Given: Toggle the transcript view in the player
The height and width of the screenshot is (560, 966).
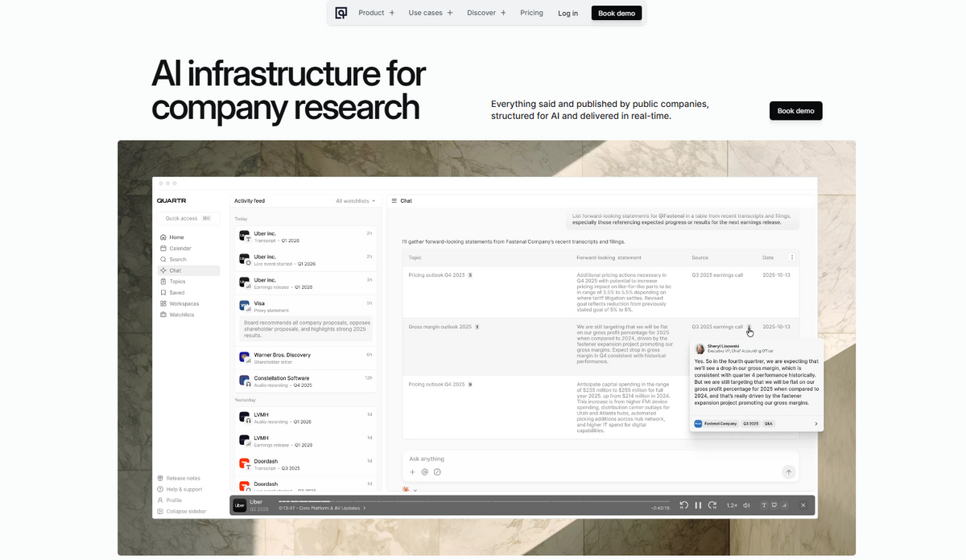Looking at the screenshot, I should (764, 505).
